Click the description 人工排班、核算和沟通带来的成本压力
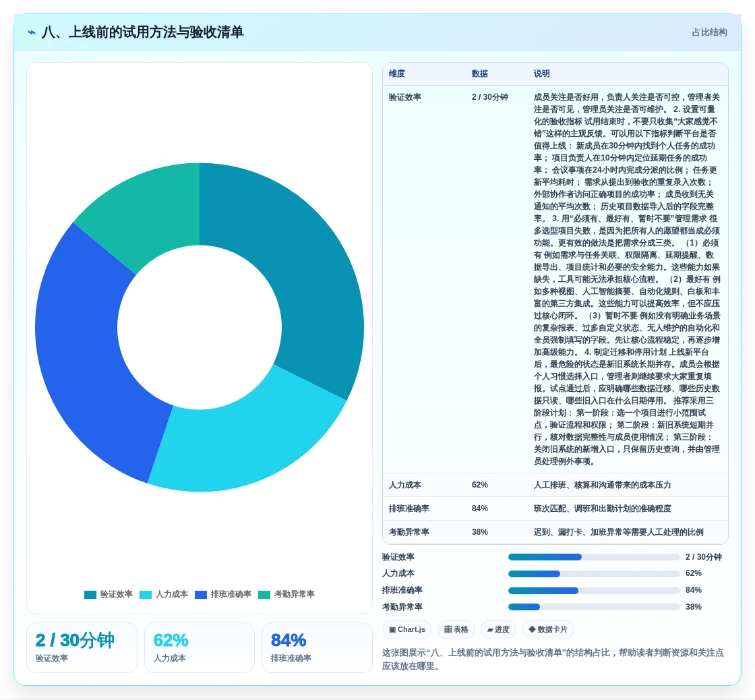The width and height of the screenshot is (755, 700). pyautogui.click(x=602, y=485)
